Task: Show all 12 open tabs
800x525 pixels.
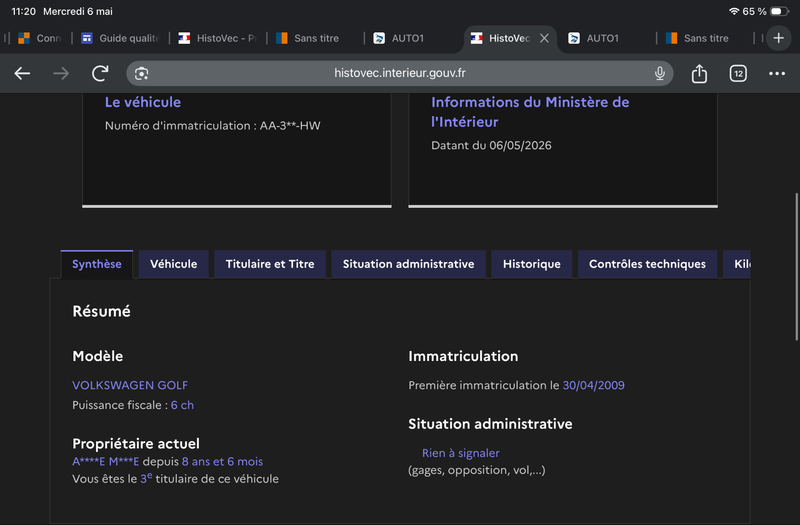Action: [738, 73]
